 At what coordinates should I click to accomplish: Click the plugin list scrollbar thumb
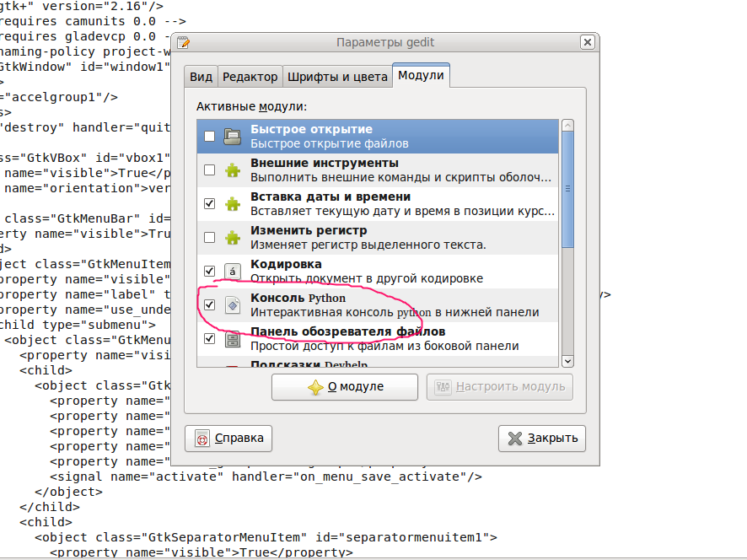coord(567,189)
